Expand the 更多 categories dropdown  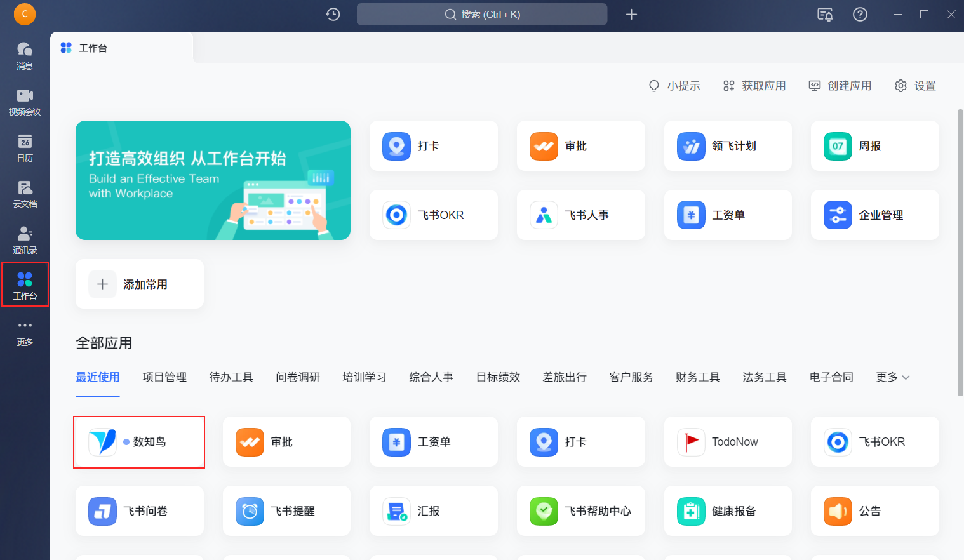893,377
